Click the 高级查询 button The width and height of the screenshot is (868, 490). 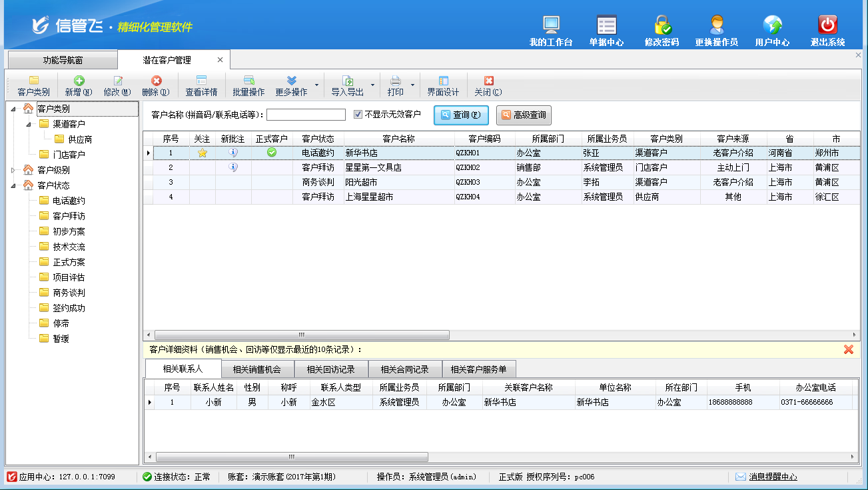[x=524, y=115]
